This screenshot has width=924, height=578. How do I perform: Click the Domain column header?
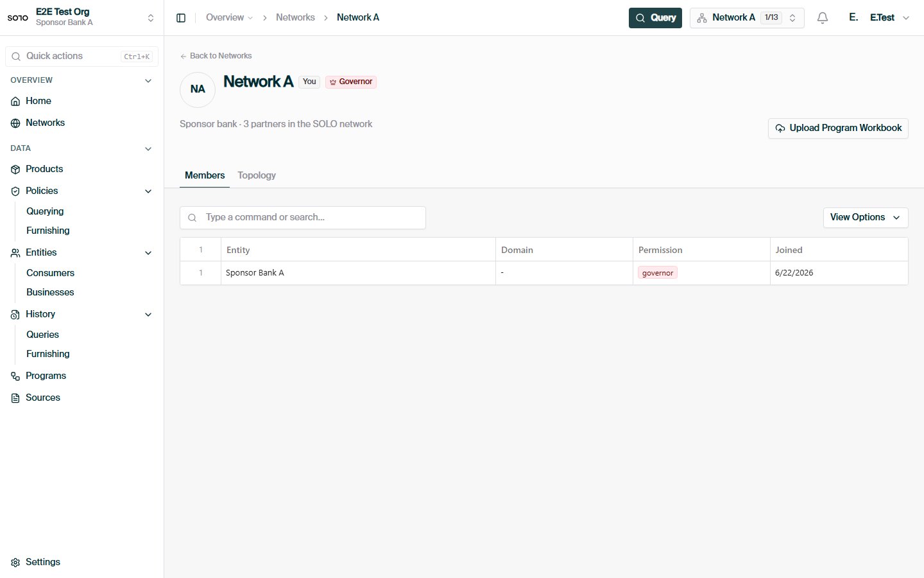(x=564, y=250)
